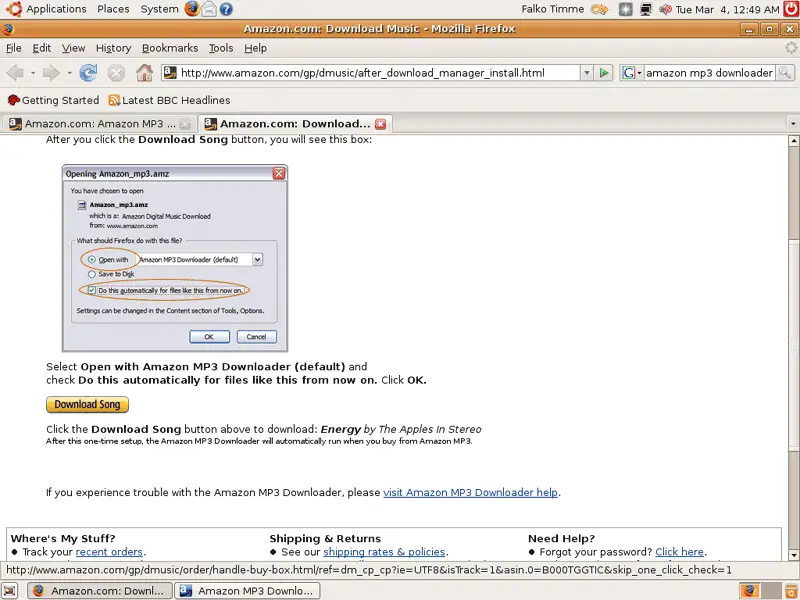Switch to the Amazon.com: Amazon MP3 tab
Screen dimensions: 800x600
pyautogui.click(x=98, y=124)
